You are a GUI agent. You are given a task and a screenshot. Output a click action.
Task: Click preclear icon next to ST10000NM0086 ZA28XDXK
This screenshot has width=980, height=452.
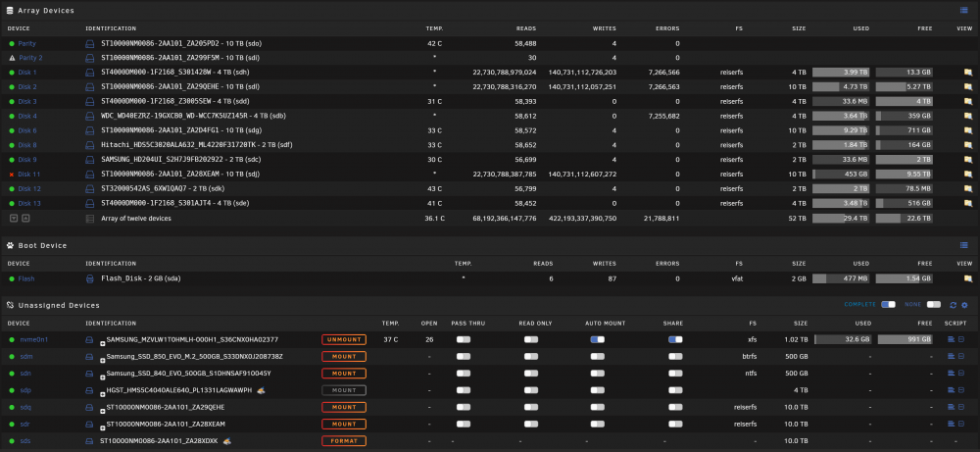(x=227, y=441)
